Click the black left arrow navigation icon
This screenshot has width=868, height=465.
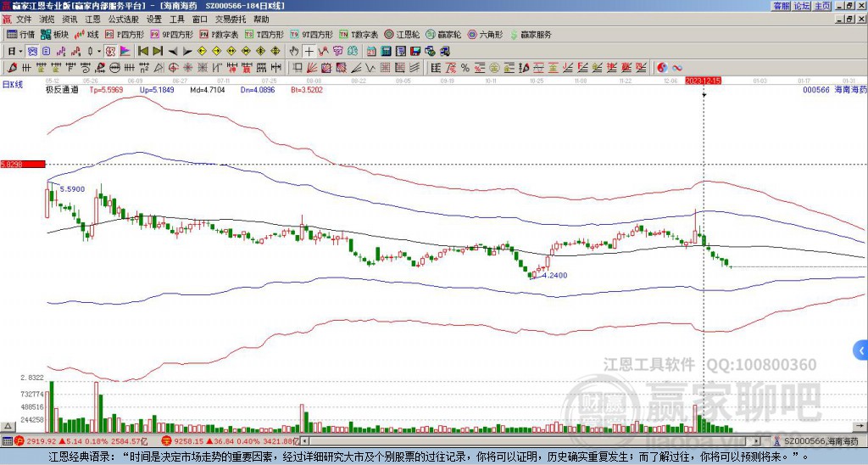click(173, 51)
